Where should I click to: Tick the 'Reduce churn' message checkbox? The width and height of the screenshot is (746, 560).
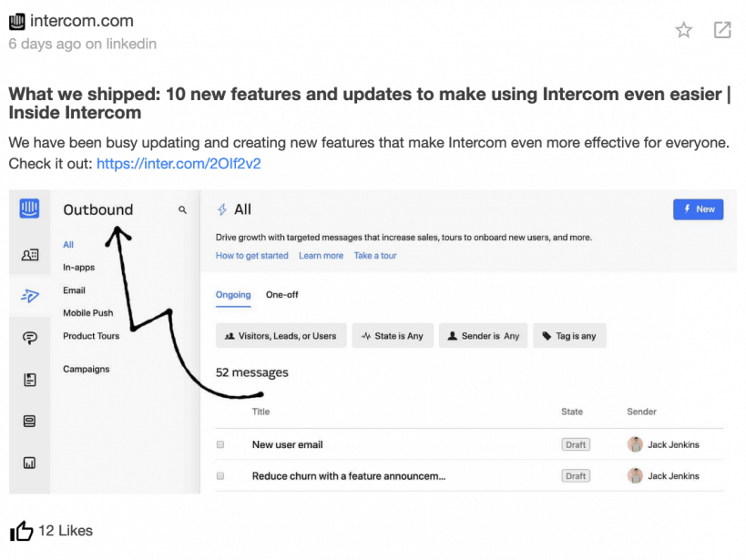point(220,476)
